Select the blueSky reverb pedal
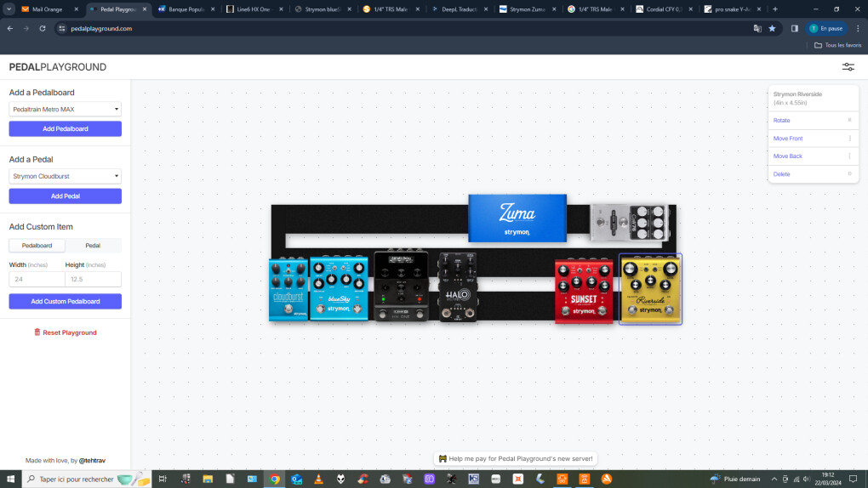The height and width of the screenshot is (488, 868). (x=339, y=287)
